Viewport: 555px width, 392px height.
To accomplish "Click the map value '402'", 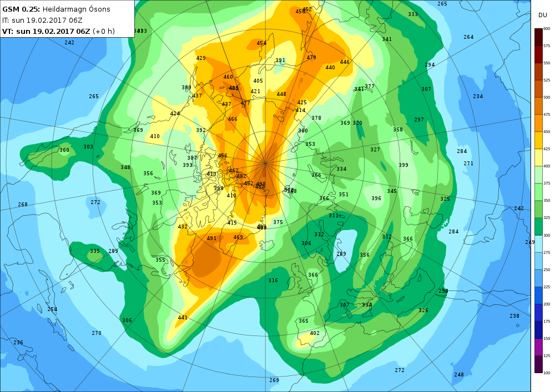I will (x=315, y=333).
